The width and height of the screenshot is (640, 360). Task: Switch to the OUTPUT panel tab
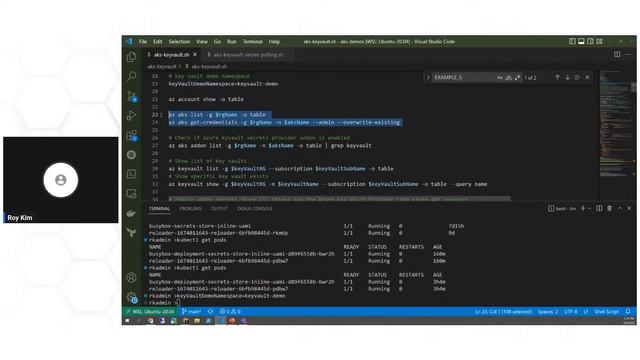pyautogui.click(x=219, y=209)
